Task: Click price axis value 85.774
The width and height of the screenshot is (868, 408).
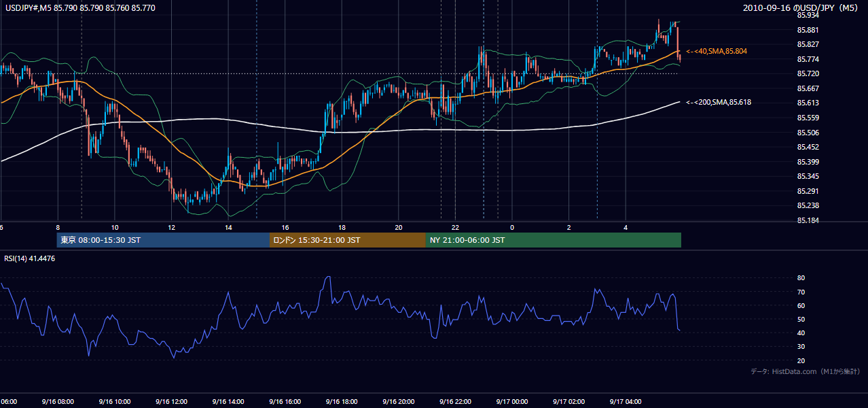Action: pos(808,59)
